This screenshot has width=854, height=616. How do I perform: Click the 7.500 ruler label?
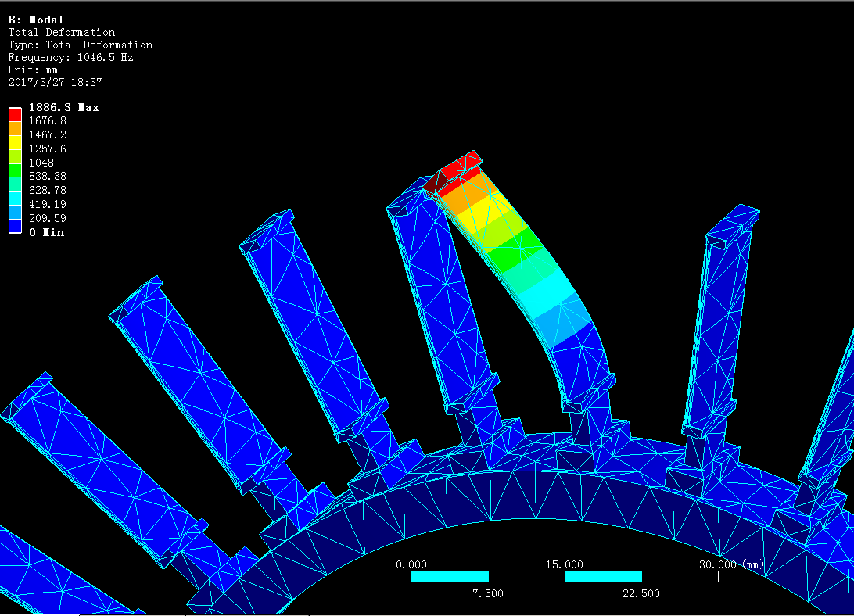point(487,593)
